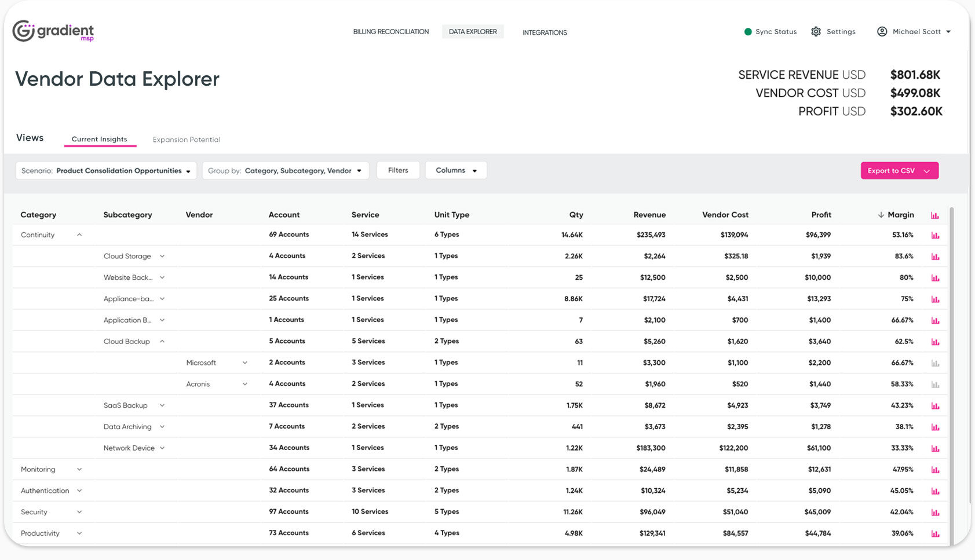975x560 pixels.
Task: Expand the Monitoring category row
Action: [x=79, y=470]
